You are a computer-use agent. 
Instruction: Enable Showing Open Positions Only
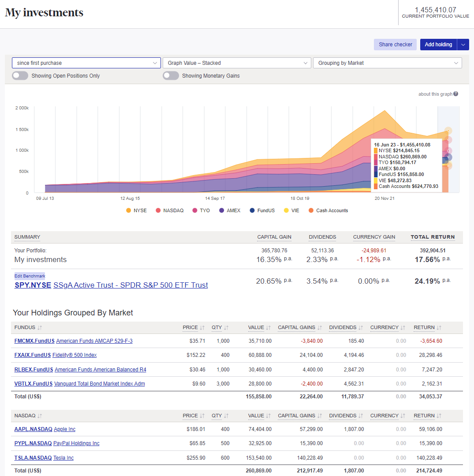click(x=20, y=75)
